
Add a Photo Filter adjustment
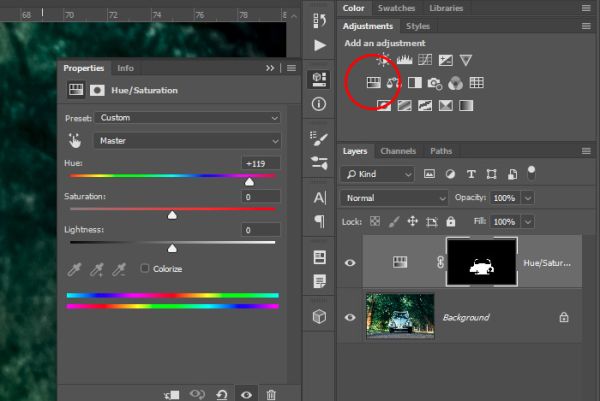point(435,83)
